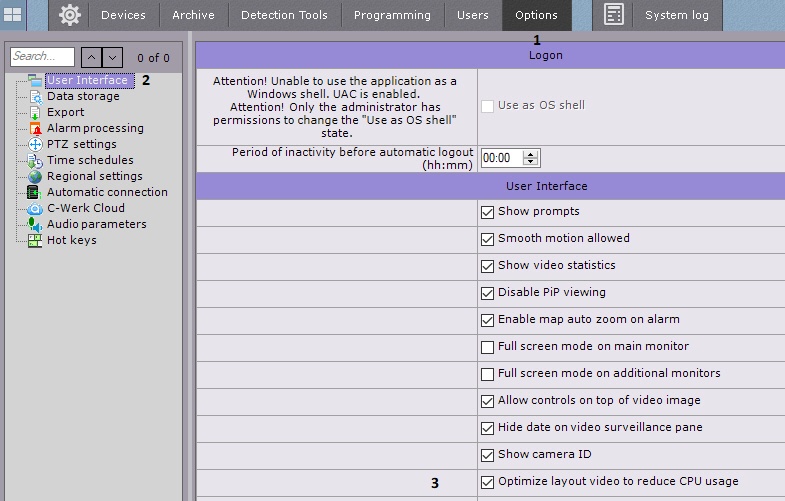This screenshot has width=785, height=501.
Task: Open Regional settings in the tree
Action: (94, 176)
